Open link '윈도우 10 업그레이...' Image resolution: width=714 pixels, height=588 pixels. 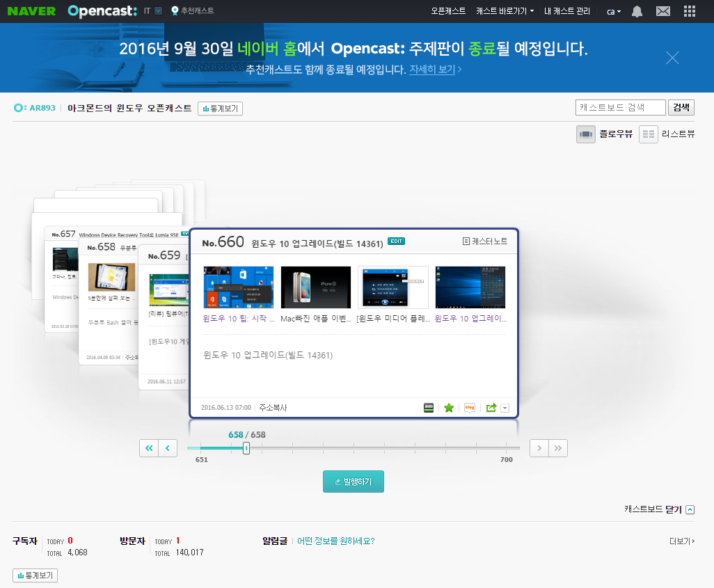471,319
